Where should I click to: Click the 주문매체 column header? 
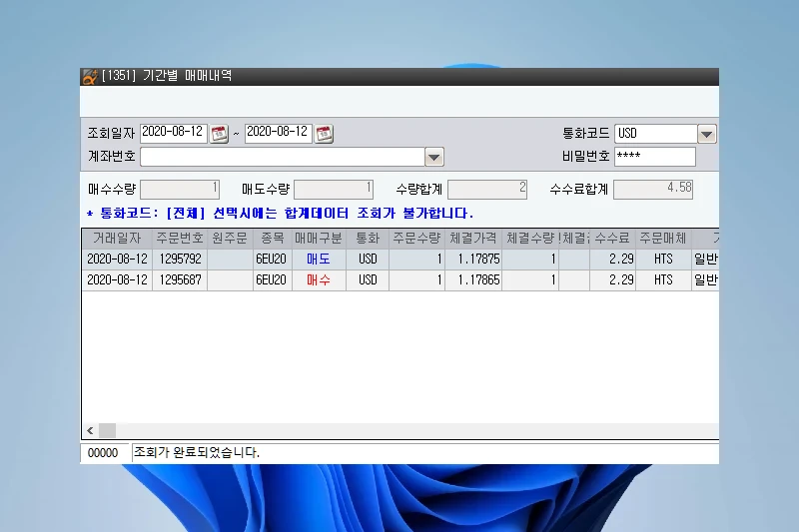pos(663,239)
